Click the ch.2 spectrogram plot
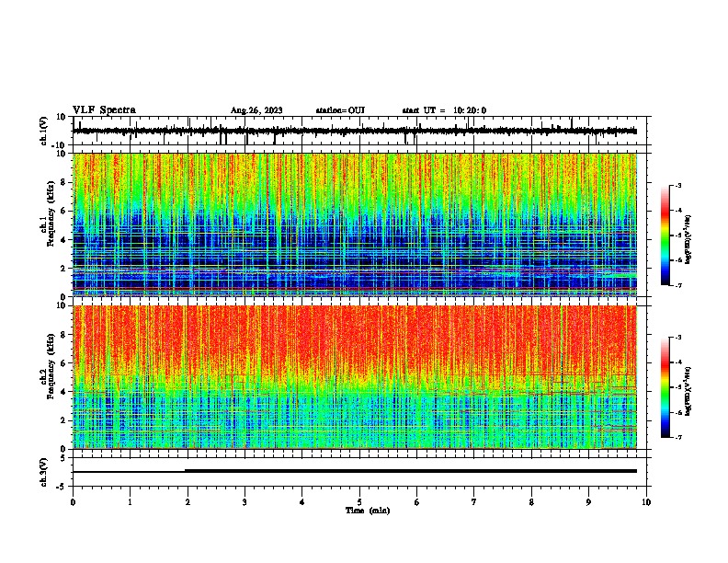Viewport: 728px width, 563px height. click(355, 377)
